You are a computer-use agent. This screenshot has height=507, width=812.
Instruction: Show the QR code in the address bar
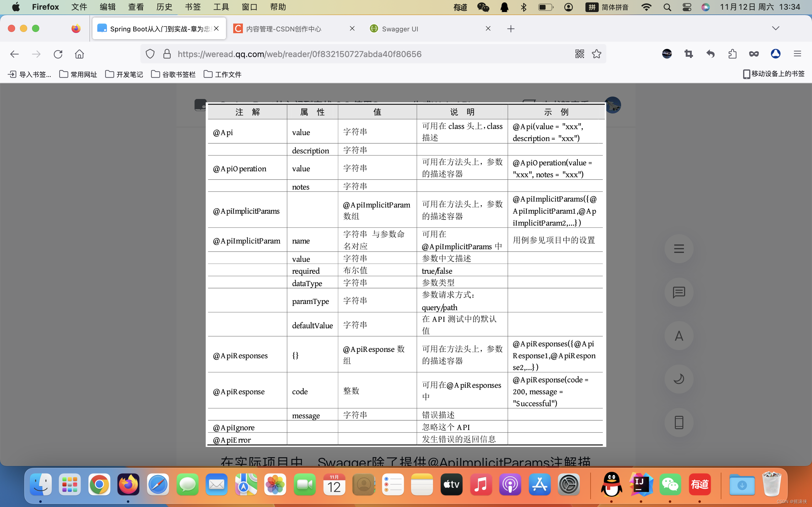point(580,54)
